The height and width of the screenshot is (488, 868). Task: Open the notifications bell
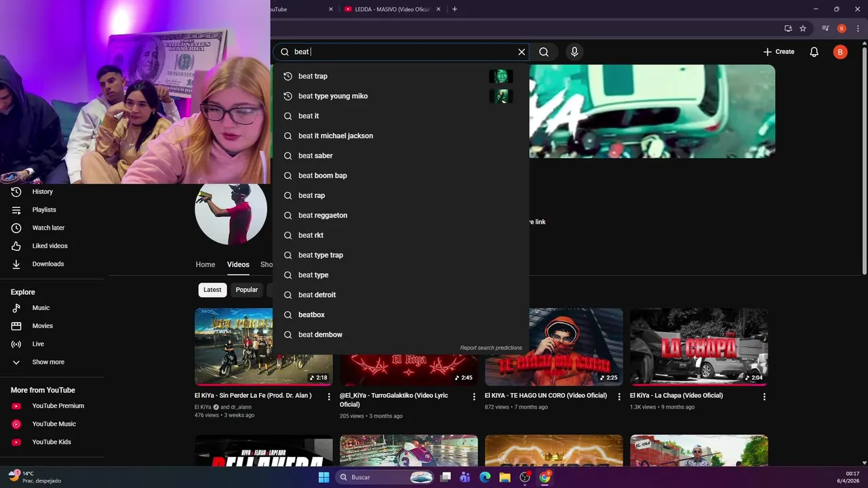point(814,52)
